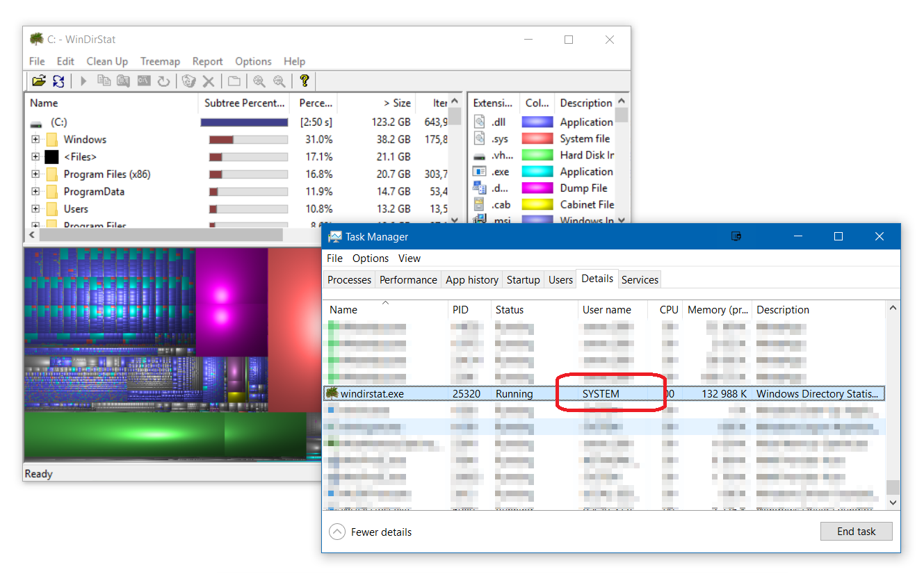Click the Task Manager vertical scrollbar down arrow
Image resolution: width=924 pixels, height=574 pixels.
pyautogui.click(x=893, y=502)
